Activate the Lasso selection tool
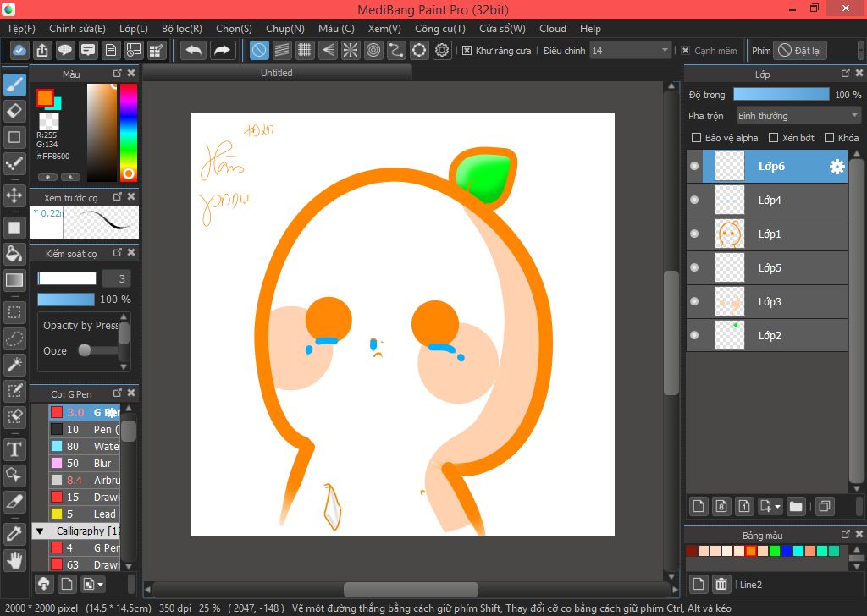Image resolution: width=867 pixels, height=616 pixels. pos(14,338)
